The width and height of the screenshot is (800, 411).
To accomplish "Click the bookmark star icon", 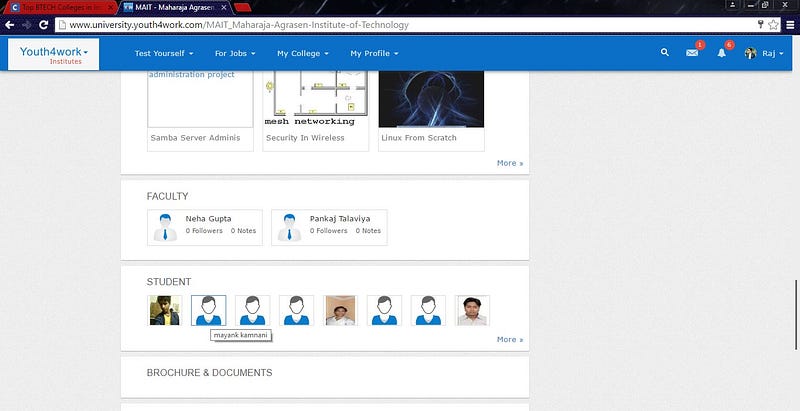I will 773,24.
